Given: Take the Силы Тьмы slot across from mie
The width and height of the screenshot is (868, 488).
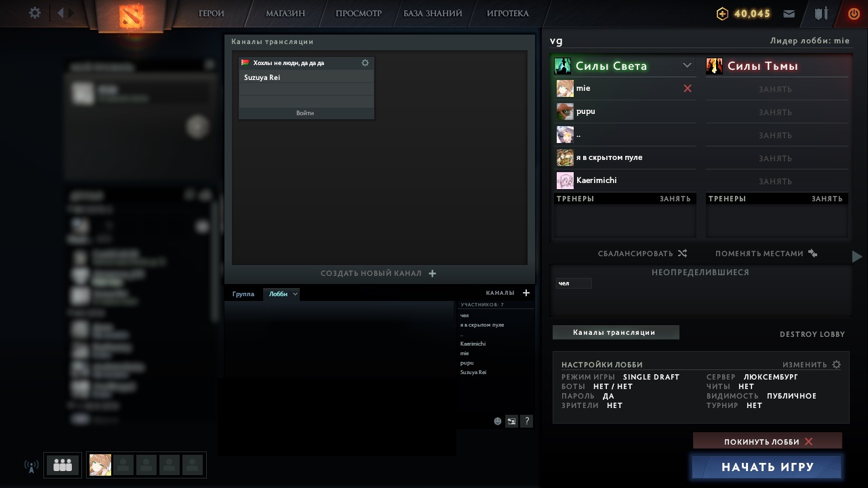Looking at the screenshot, I should (777, 89).
